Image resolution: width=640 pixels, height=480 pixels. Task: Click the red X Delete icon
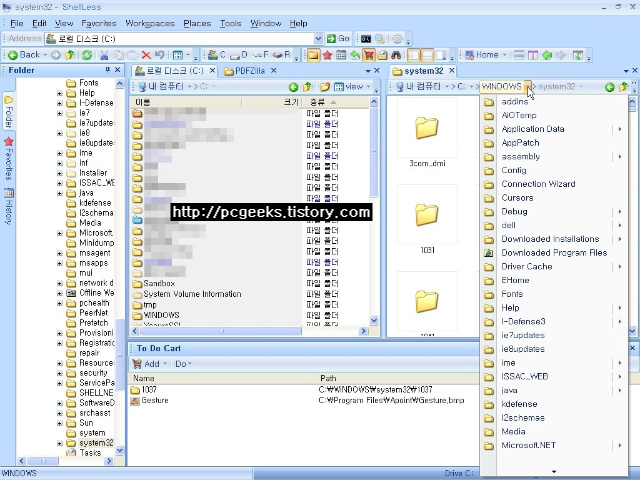[146, 55]
